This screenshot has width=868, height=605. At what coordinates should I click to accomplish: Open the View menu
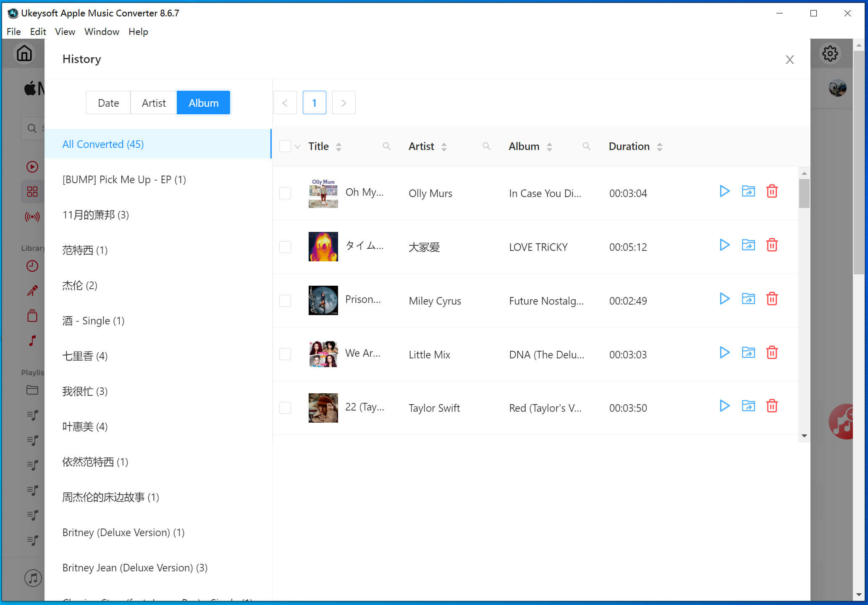pyautogui.click(x=65, y=32)
